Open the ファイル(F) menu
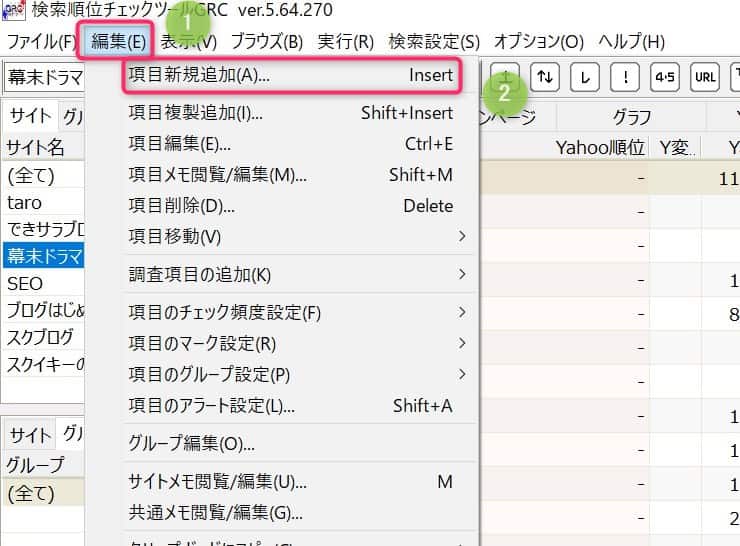This screenshot has height=546, width=740. tap(41, 42)
